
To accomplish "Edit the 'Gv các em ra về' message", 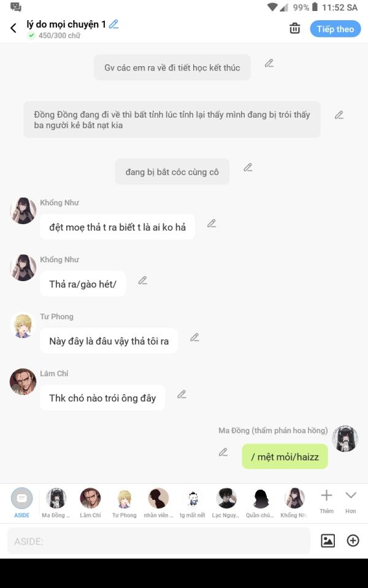I will point(269,63).
